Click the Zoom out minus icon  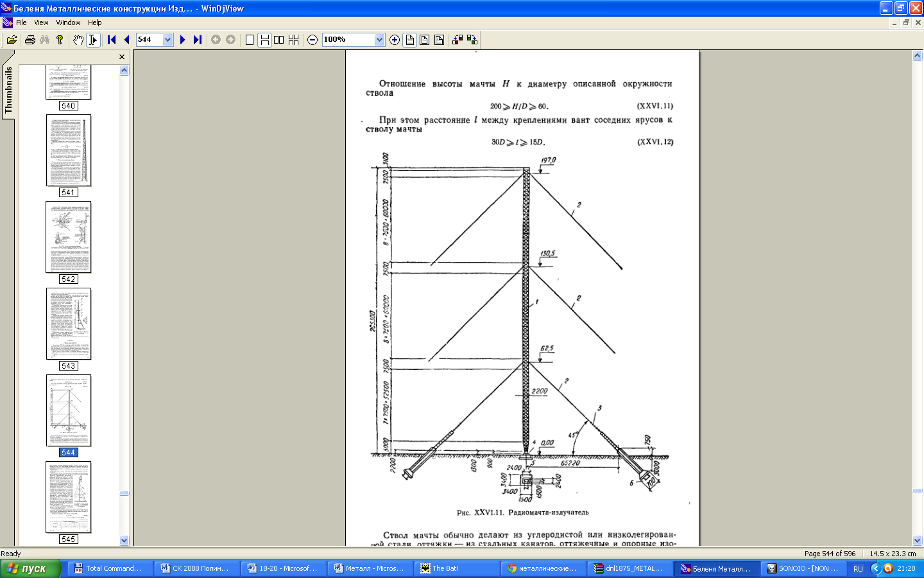click(312, 40)
